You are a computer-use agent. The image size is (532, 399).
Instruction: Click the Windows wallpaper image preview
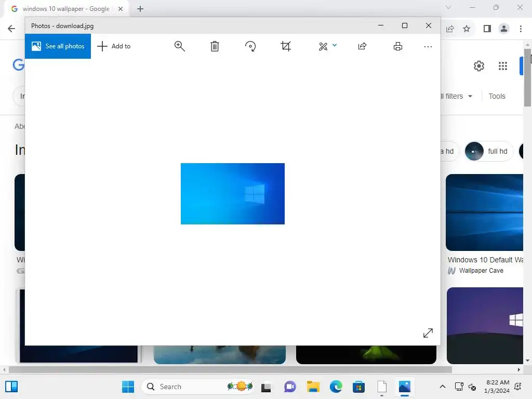click(232, 194)
